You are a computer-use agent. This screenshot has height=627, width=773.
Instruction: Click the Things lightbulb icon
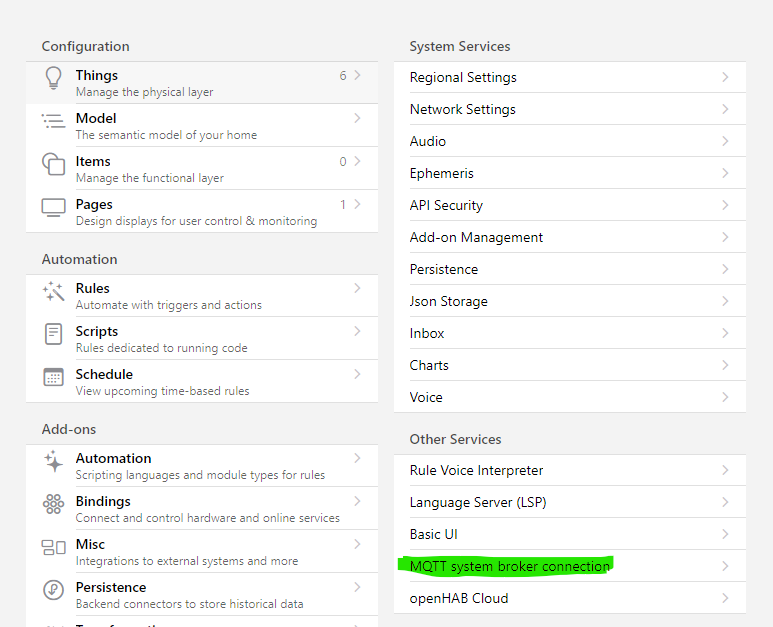point(53,79)
